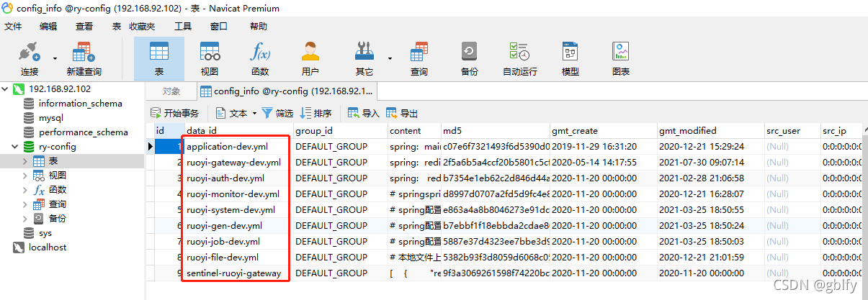Select the 表 (Table) toolbar icon
This screenshot has width=868, height=300.
click(x=159, y=58)
